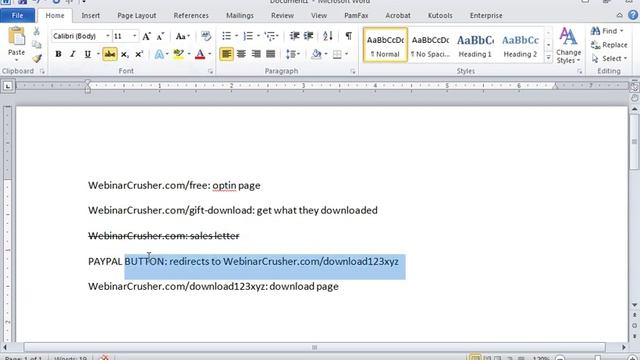The height and width of the screenshot is (360, 640).
Task: Click the vertical scrollbar down arrow
Action: click(634, 305)
